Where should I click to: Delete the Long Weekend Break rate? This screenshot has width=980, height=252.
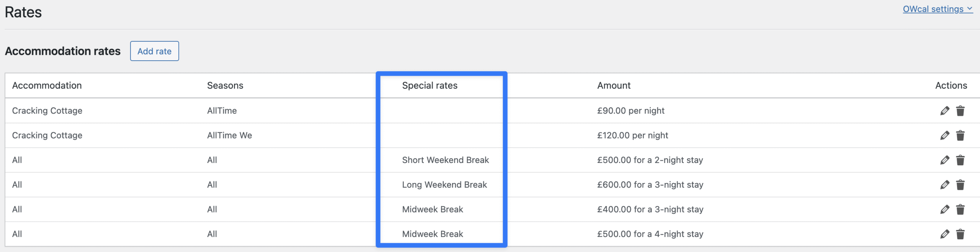(960, 185)
